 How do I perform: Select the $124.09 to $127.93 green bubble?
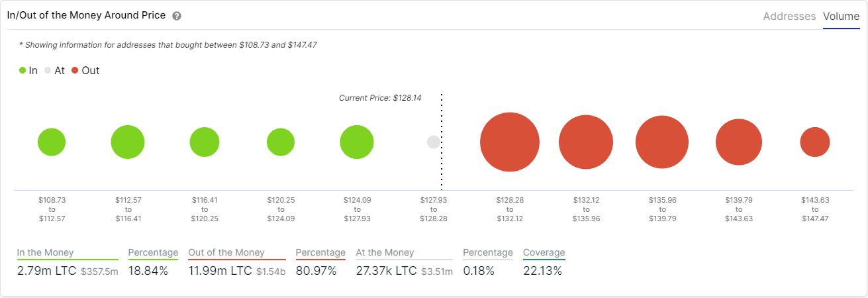pyautogui.click(x=357, y=142)
